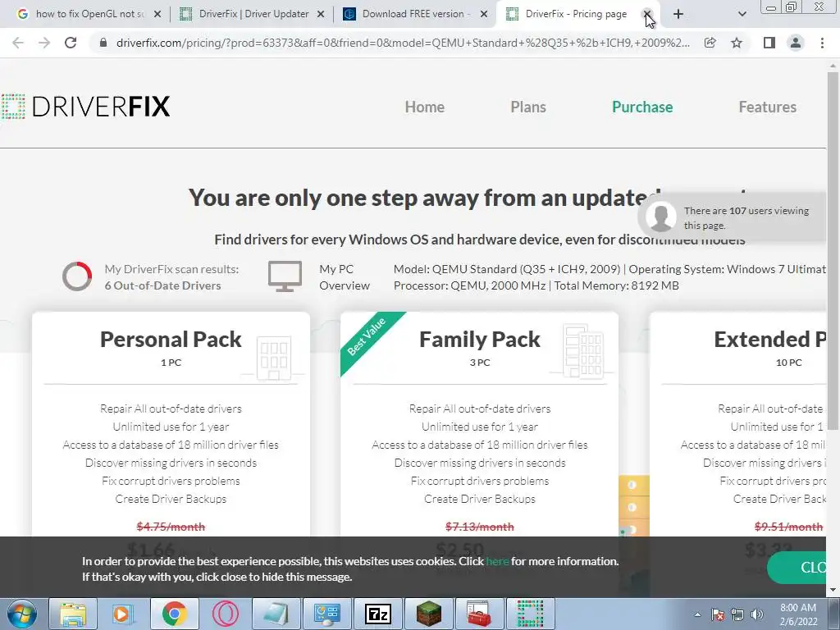Open the volume speaker tray icon

pos(757,614)
